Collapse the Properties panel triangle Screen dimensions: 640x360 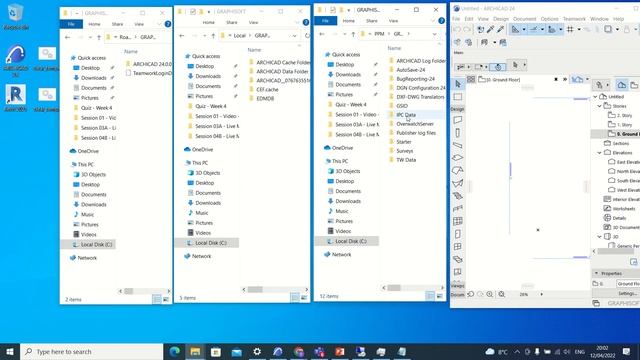pyautogui.click(x=596, y=273)
